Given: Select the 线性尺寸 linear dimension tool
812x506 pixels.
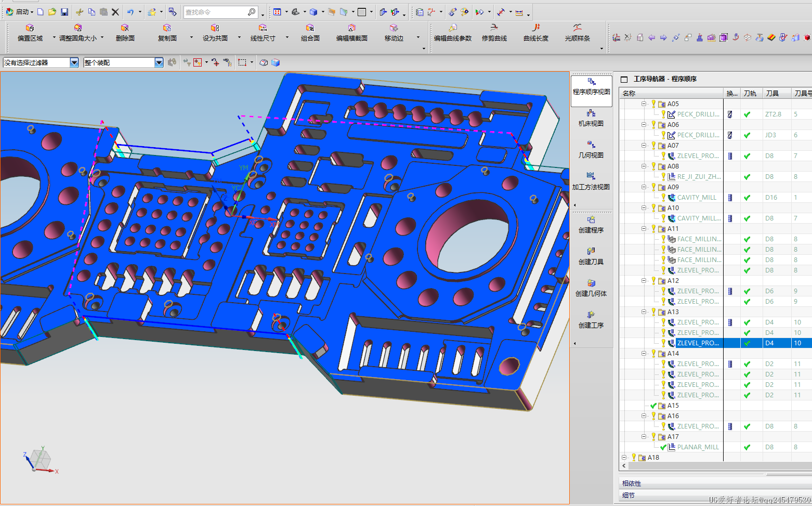Looking at the screenshot, I should (x=263, y=33).
